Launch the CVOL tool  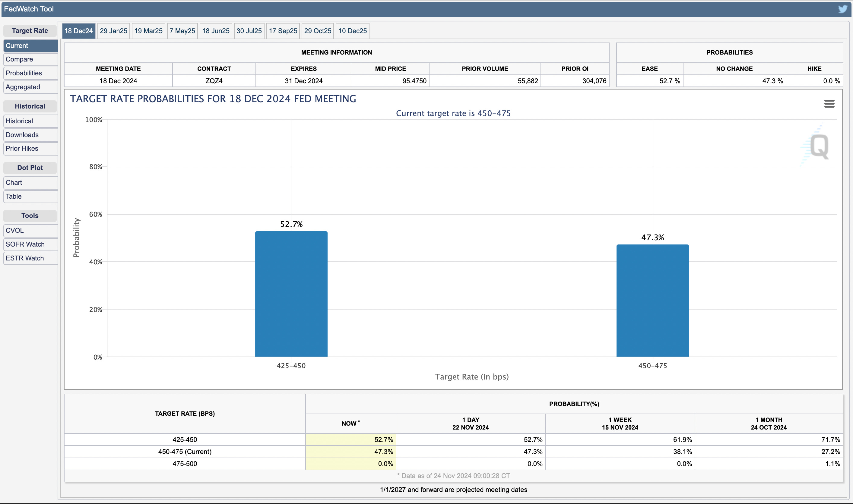(14, 230)
